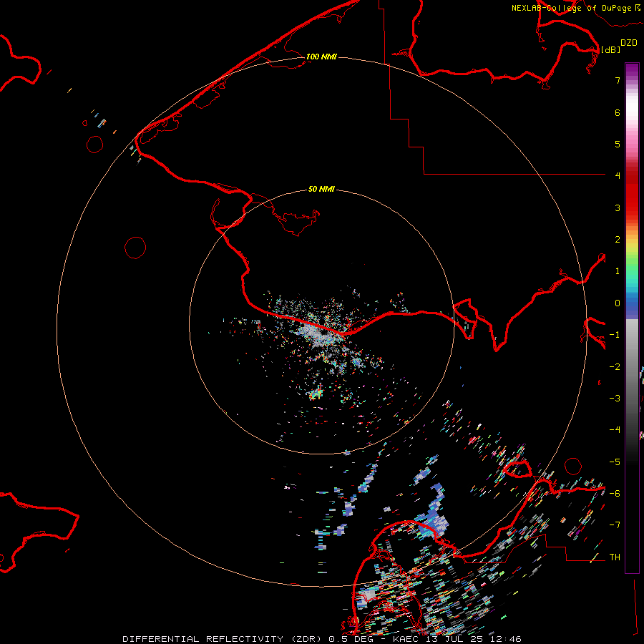Click the 5 value on color scale
Viewport: 644px width, 644px height.
[618, 144]
